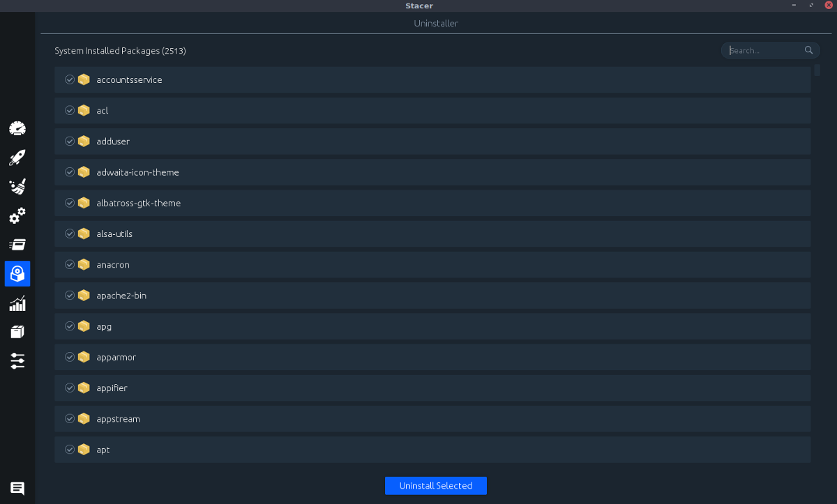
Task: Click package icon next to accountsservice
Action: pos(84,79)
